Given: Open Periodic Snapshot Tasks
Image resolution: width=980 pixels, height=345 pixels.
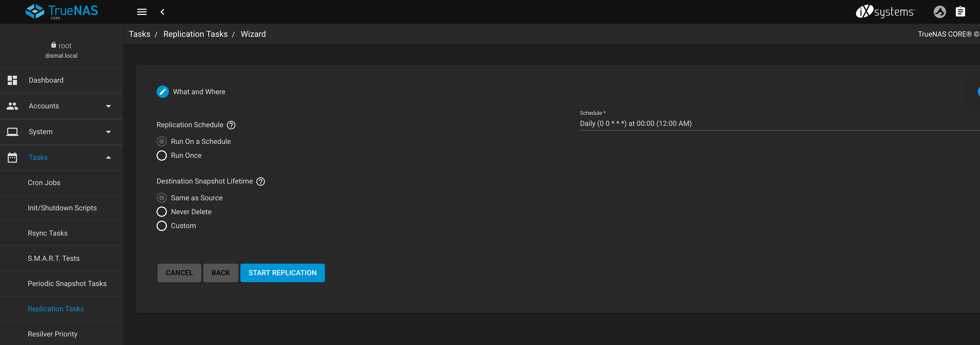Looking at the screenshot, I should [x=67, y=284].
